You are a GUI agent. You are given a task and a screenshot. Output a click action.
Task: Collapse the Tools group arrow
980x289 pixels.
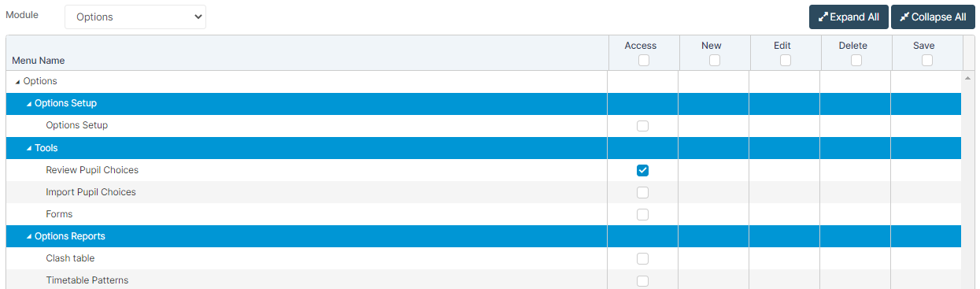[29, 148]
